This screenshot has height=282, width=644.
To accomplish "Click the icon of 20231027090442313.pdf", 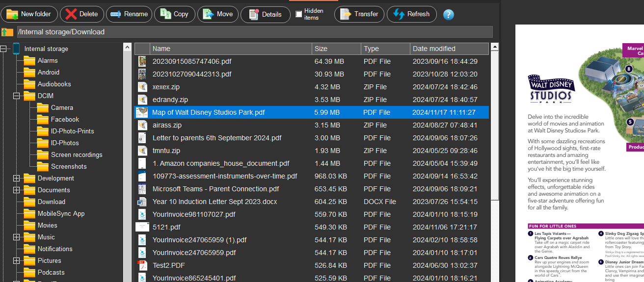I will pyautogui.click(x=142, y=74).
